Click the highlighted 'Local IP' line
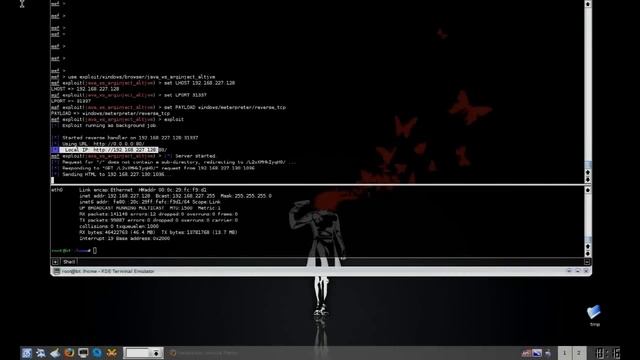 pos(109,150)
